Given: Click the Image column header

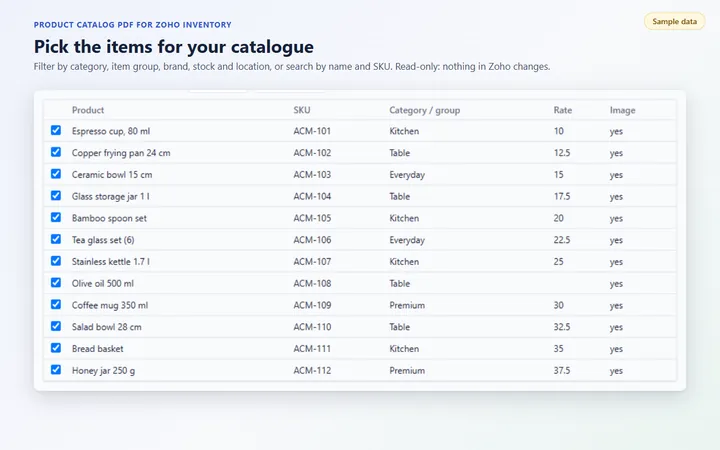Looking at the screenshot, I should [623, 110].
